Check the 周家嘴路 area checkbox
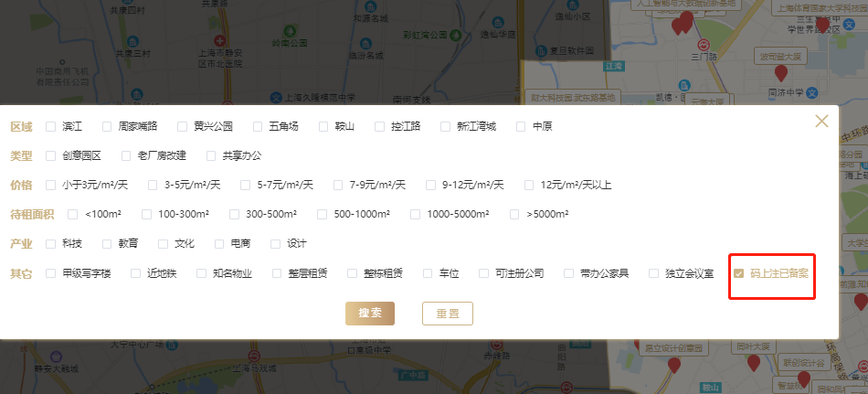 tap(107, 126)
